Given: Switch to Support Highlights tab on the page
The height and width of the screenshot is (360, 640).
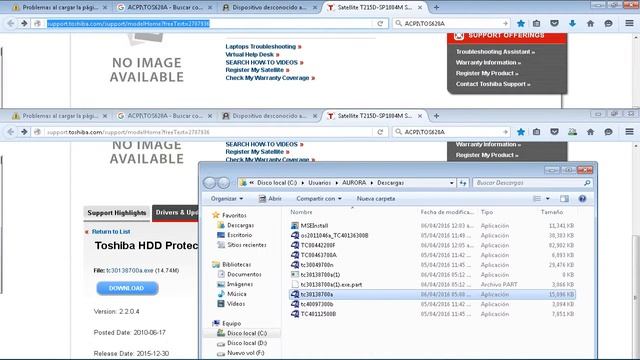Looking at the screenshot, I should pyautogui.click(x=117, y=213).
